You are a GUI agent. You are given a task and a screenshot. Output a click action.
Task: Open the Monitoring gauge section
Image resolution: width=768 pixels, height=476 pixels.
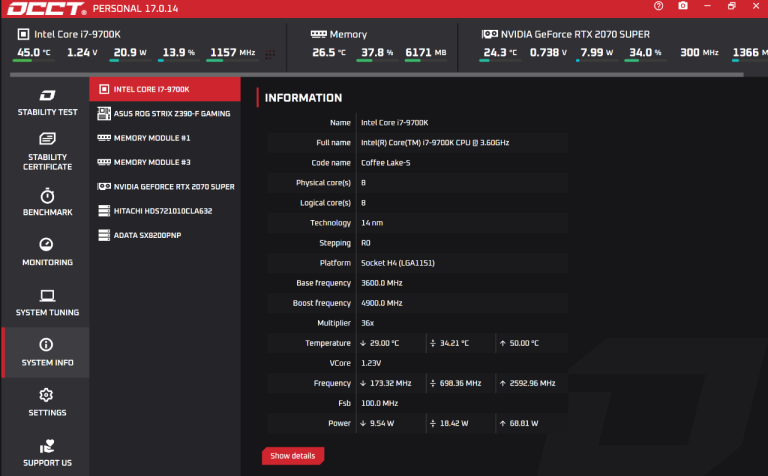[x=47, y=252]
